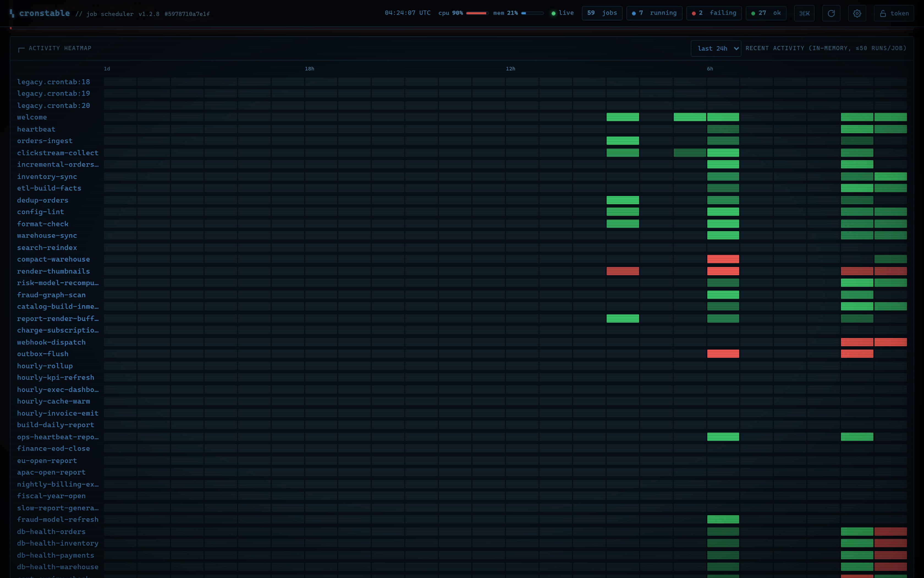This screenshot has height=578, width=924.
Task: Open the welcome job row label
Action: pos(32,117)
